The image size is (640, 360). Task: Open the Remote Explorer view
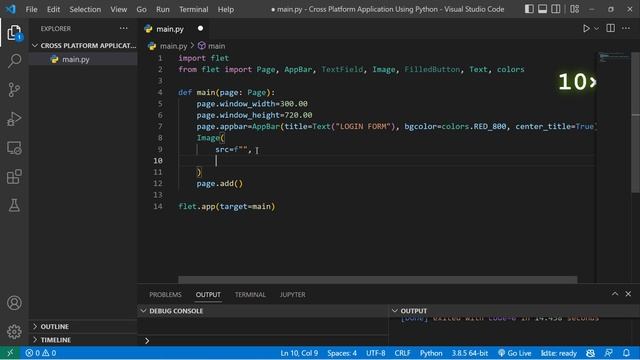click(14, 148)
